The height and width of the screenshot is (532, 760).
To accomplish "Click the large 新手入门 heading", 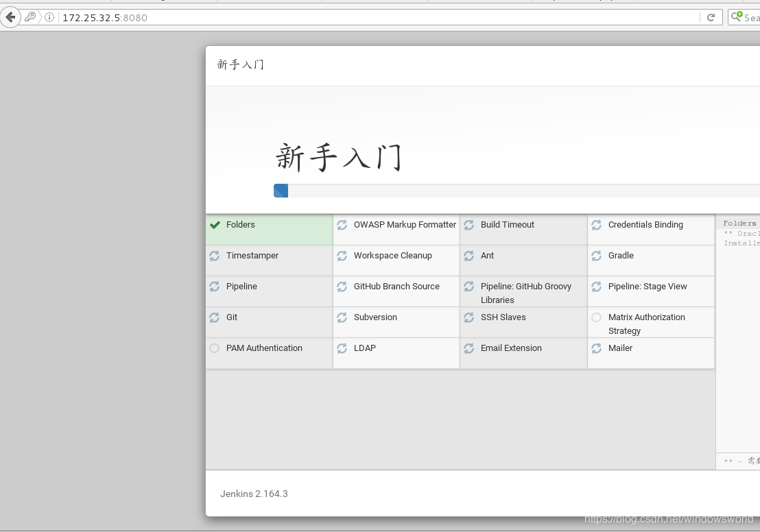I will 338,157.
